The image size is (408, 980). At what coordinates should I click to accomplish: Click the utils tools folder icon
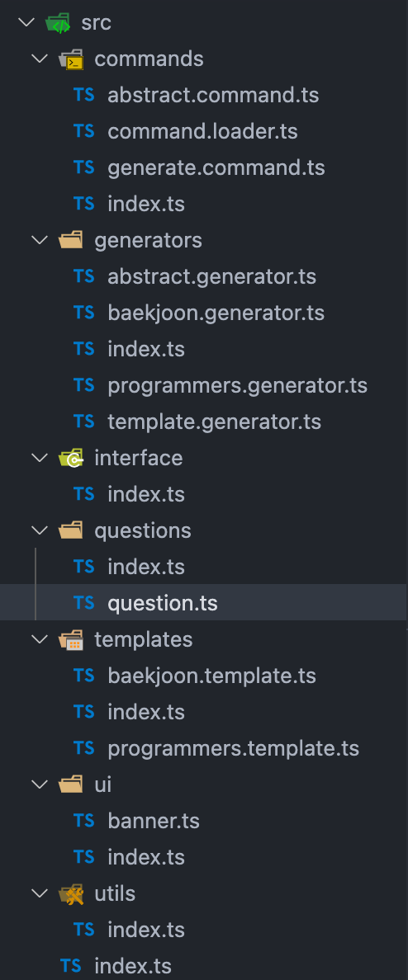71,893
